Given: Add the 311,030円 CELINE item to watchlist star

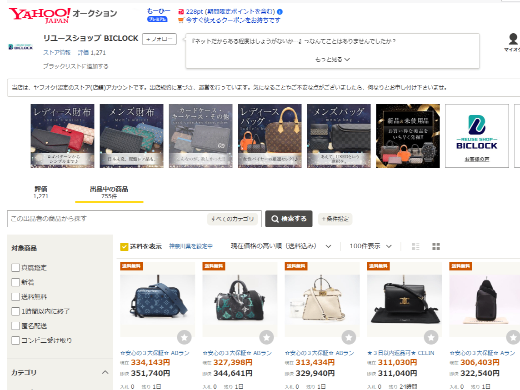Looking at the screenshot, I should [431, 337].
